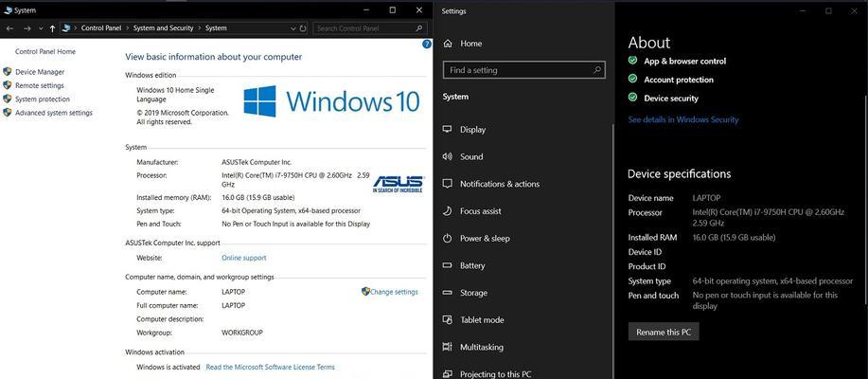Click the Power & sleep power icon
The height and width of the screenshot is (379, 868).
(448, 238)
